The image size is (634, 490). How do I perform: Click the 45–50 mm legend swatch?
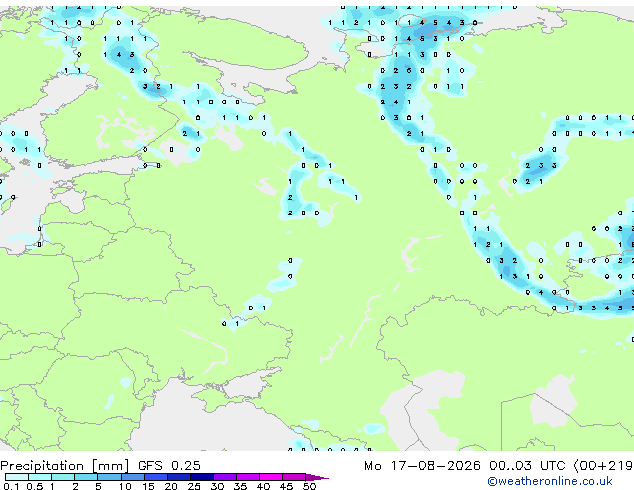coord(294,477)
